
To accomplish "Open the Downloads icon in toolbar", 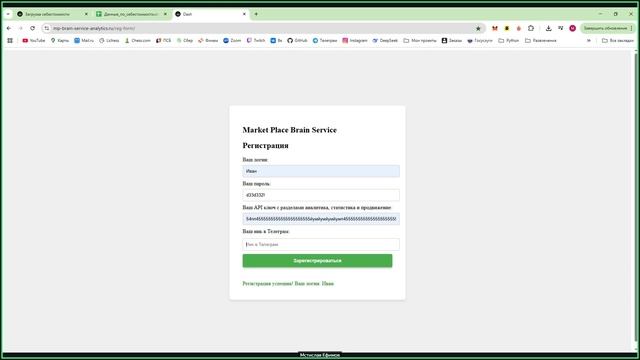I will coord(549,28).
